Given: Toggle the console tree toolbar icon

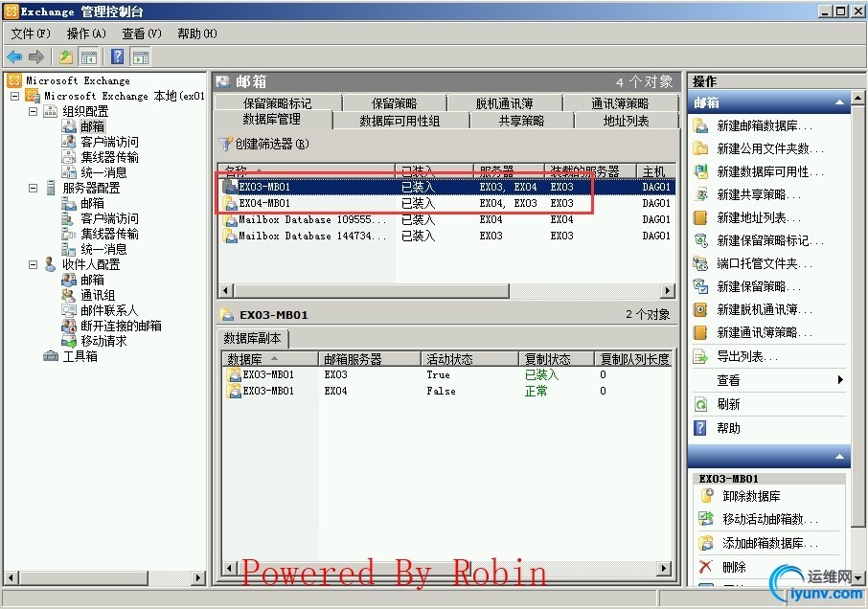Looking at the screenshot, I should pyautogui.click(x=88, y=56).
